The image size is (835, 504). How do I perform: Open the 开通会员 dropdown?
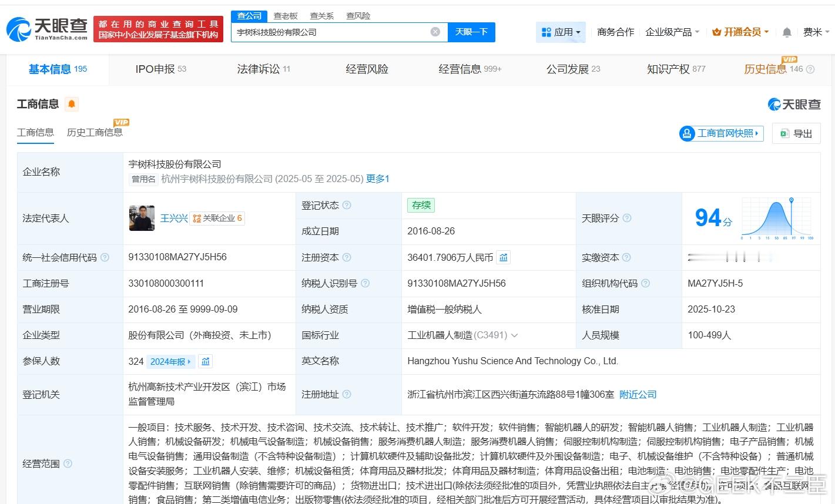pos(740,32)
